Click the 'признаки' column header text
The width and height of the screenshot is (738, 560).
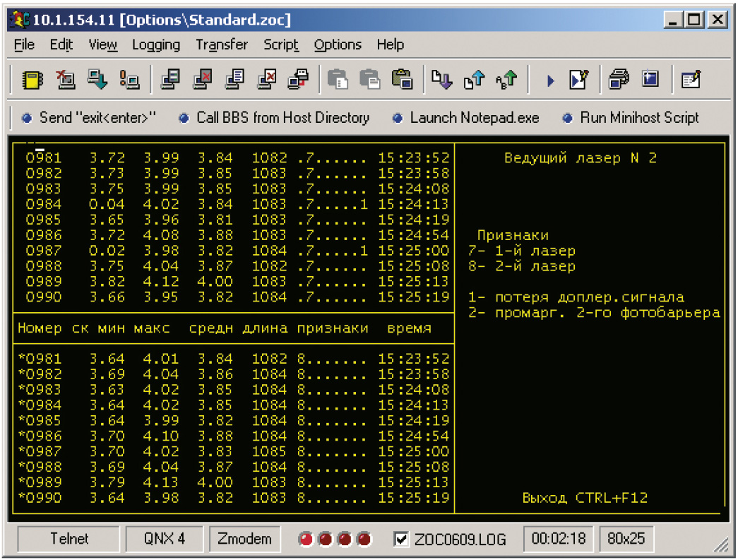[x=333, y=328]
